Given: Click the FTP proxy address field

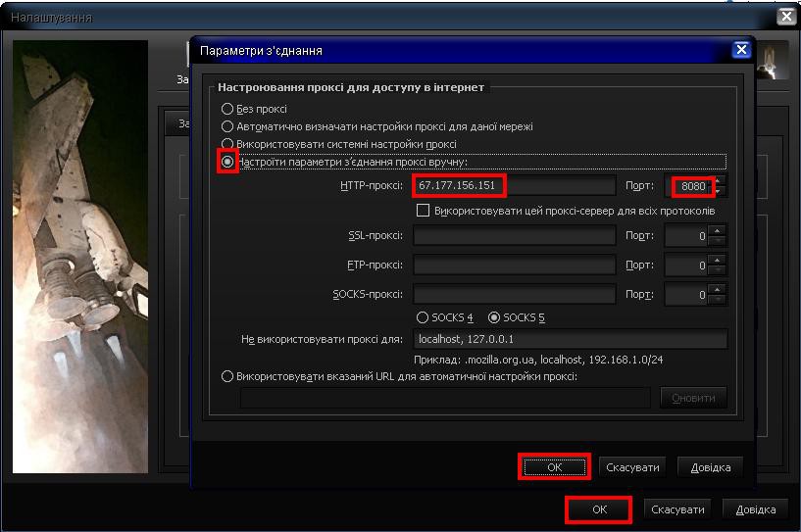Looking at the screenshot, I should click(x=515, y=265).
